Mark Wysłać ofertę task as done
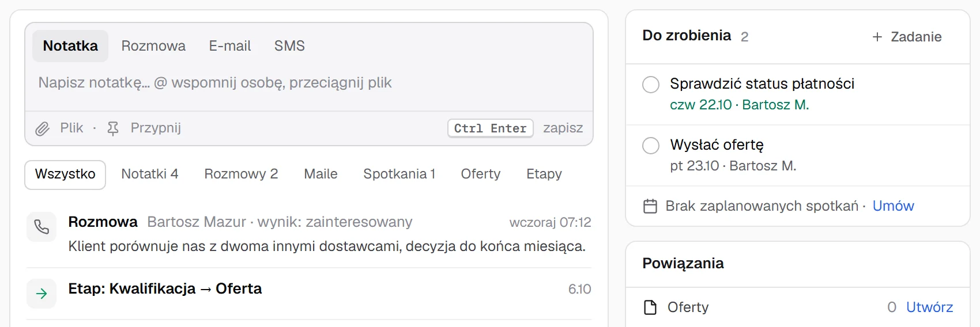The image size is (980, 327). [651, 146]
